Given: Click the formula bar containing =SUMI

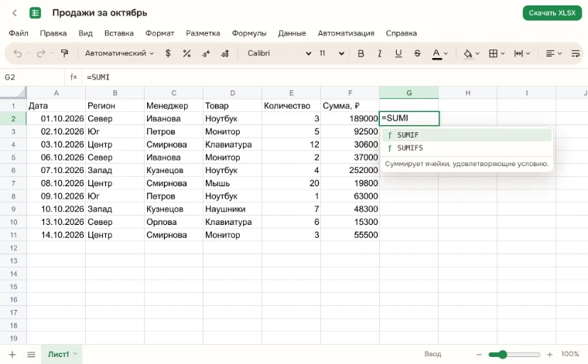Looking at the screenshot, I should (333, 77).
